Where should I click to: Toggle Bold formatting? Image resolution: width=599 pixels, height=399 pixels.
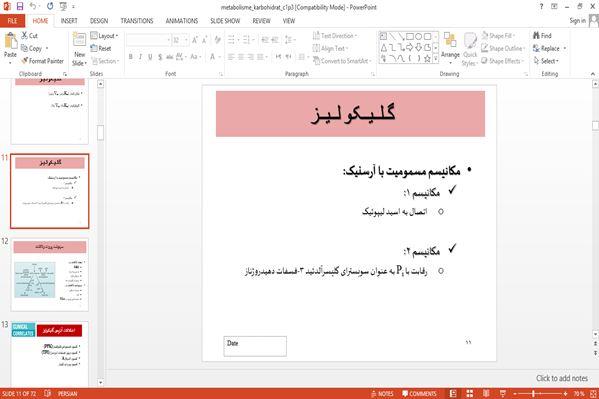click(131, 57)
